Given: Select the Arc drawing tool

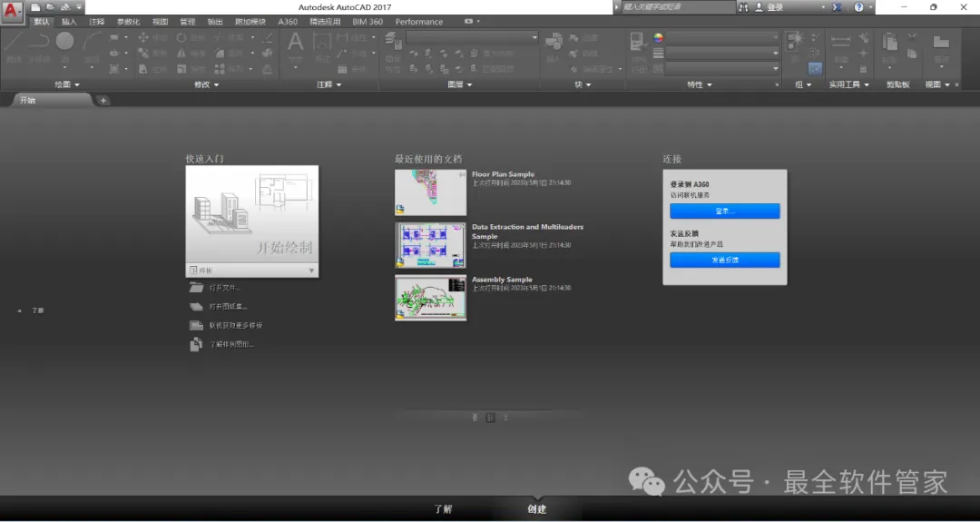Looking at the screenshot, I should [92, 42].
